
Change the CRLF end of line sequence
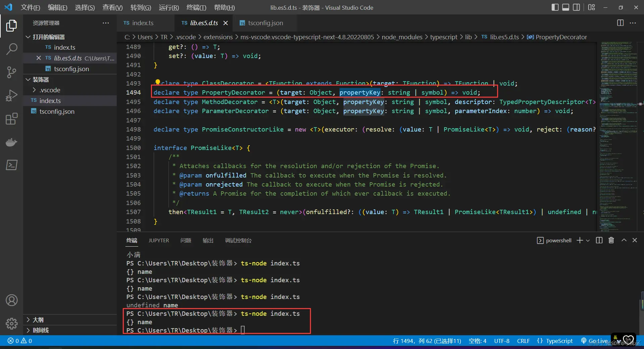[x=523, y=341]
